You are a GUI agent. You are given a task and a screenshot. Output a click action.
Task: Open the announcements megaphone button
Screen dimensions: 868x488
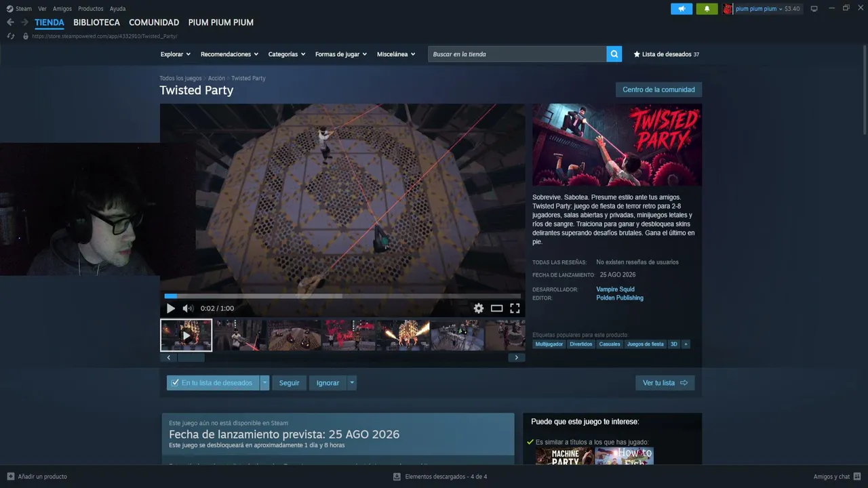click(682, 9)
